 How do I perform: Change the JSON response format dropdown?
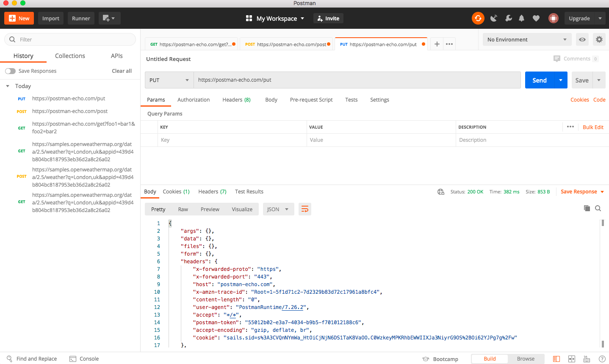278,209
